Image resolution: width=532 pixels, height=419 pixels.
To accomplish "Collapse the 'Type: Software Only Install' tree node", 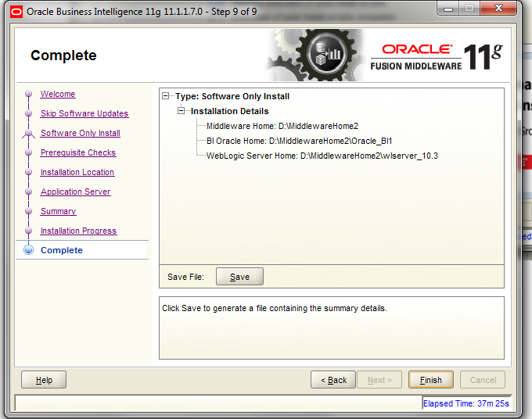I will (x=166, y=96).
